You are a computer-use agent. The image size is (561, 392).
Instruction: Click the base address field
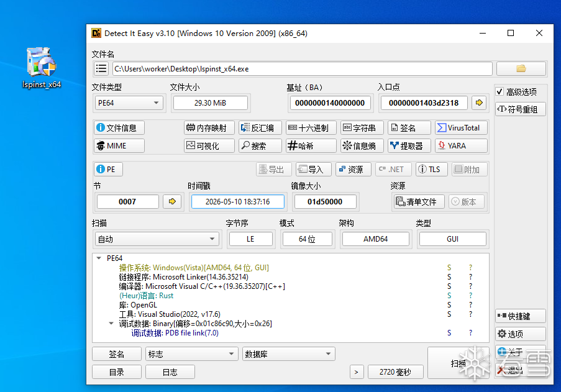[330, 103]
